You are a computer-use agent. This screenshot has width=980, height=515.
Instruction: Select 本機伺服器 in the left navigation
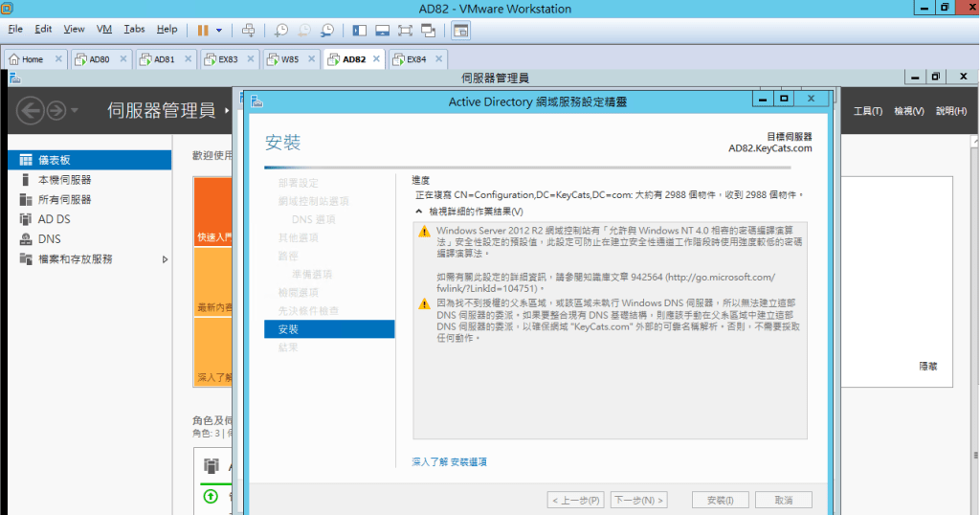pyautogui.click(x=64, y=180)
